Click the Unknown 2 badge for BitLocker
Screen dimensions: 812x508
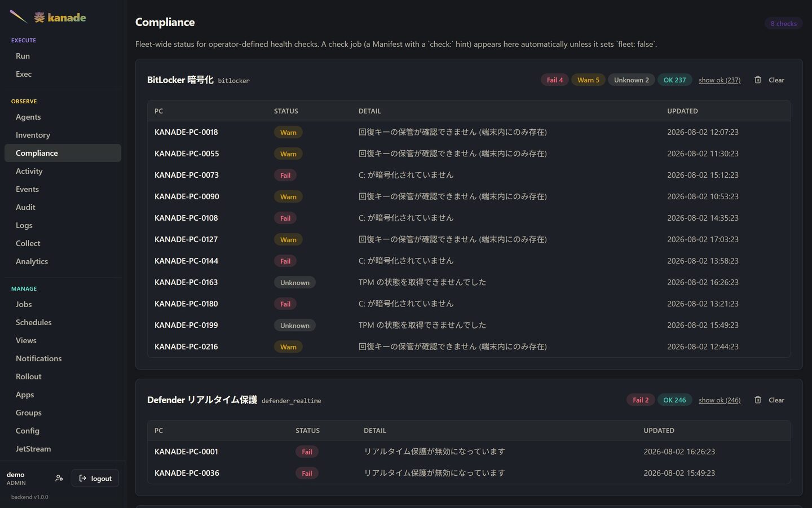[632, 80]
